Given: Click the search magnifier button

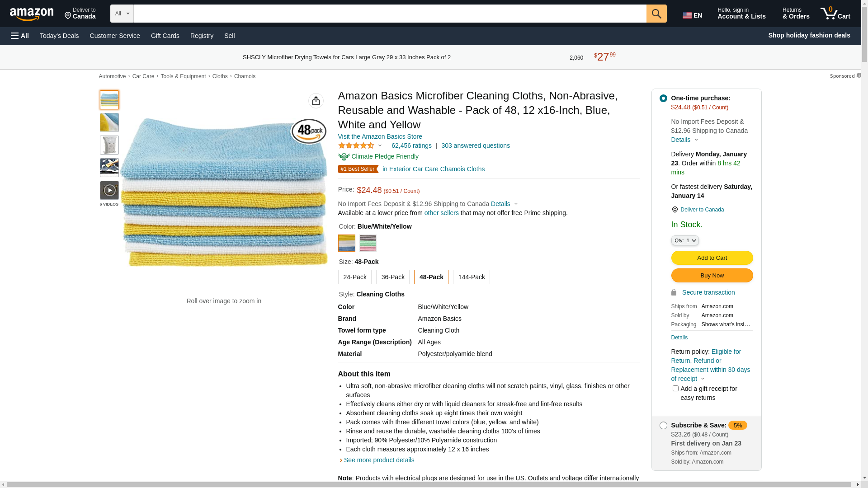Looking at the screenshot, I should coord(656,14).
